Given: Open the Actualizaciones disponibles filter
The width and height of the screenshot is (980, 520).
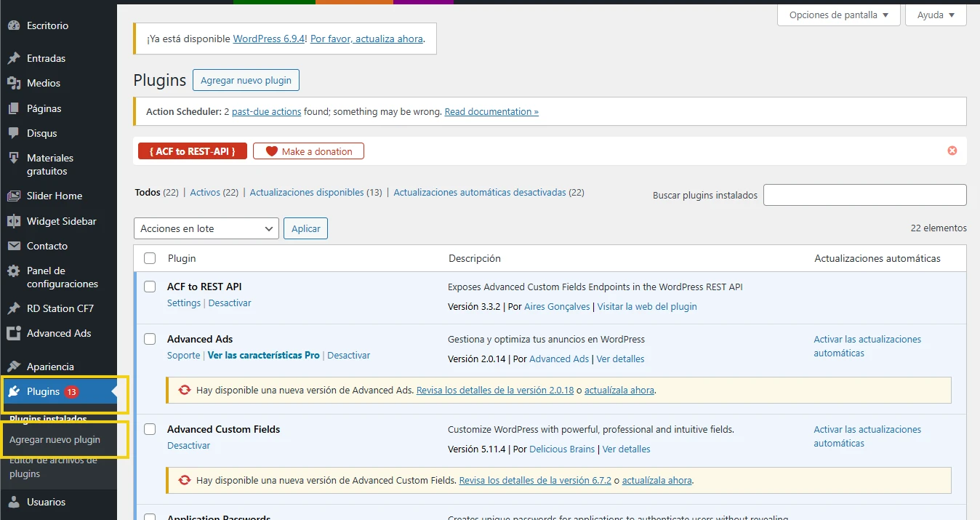Looking at the screenshot, I should [305, 192].
